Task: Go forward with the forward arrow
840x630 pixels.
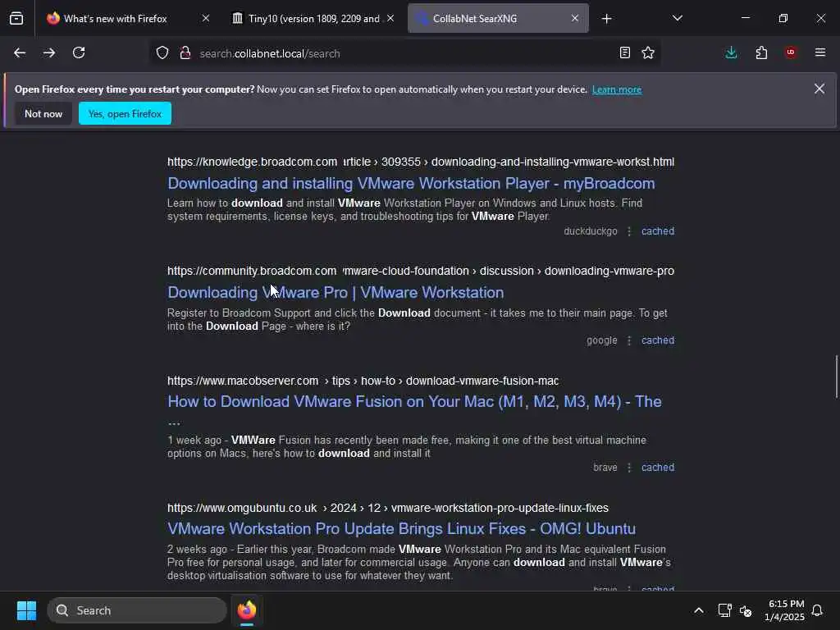Action: [48, 52]
